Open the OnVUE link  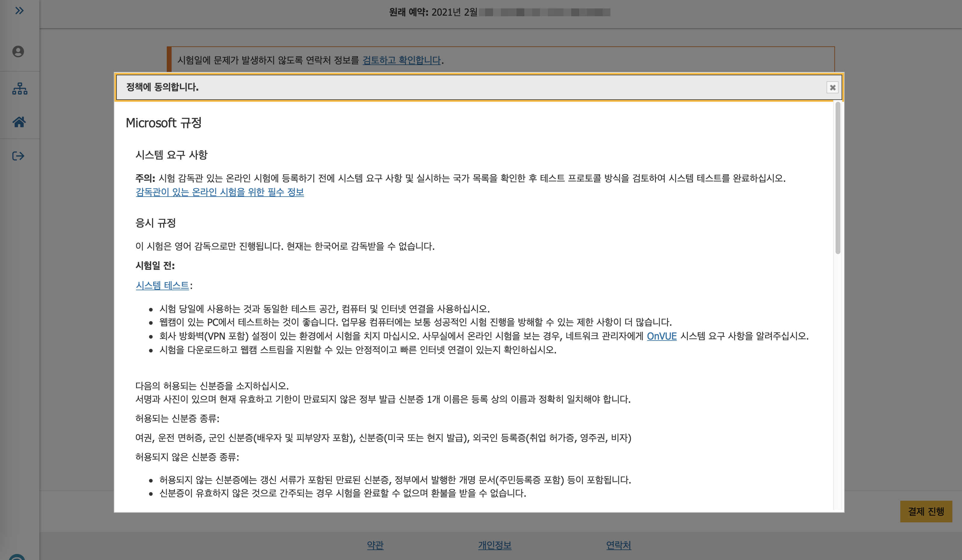662,336
